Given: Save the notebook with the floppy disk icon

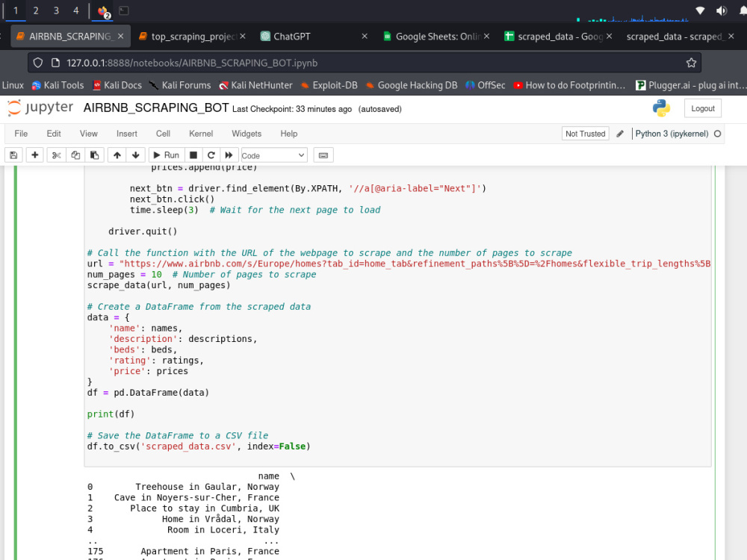Looking at the screenshot, I should [13, 155].
